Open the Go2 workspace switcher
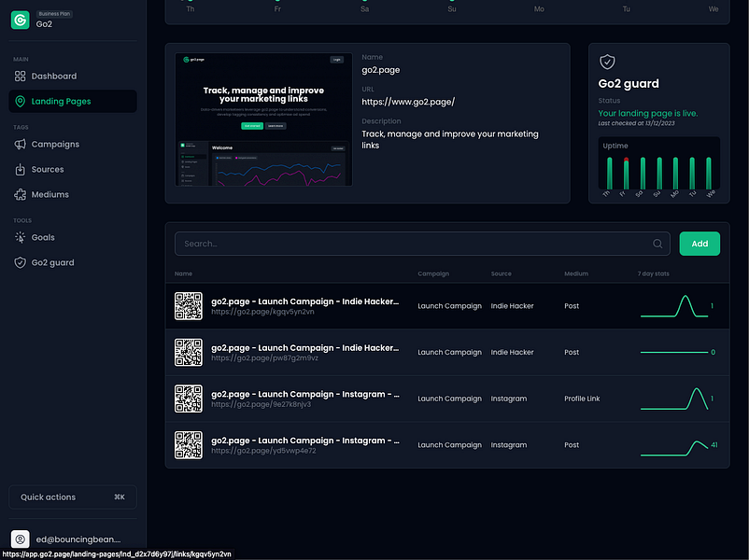The image size is (749, 560). (73, 20)
